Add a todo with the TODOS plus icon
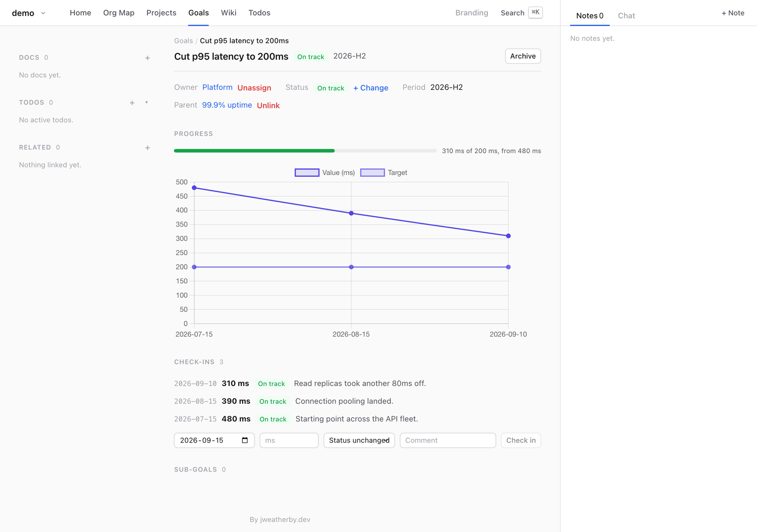The width and height of the screenshot is (757, 532). click(x=132, y=103)
